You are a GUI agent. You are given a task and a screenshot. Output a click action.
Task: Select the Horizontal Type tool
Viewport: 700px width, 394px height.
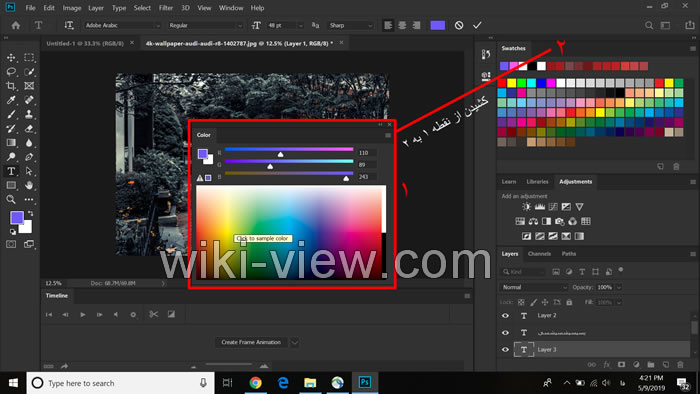coord(11,171)
